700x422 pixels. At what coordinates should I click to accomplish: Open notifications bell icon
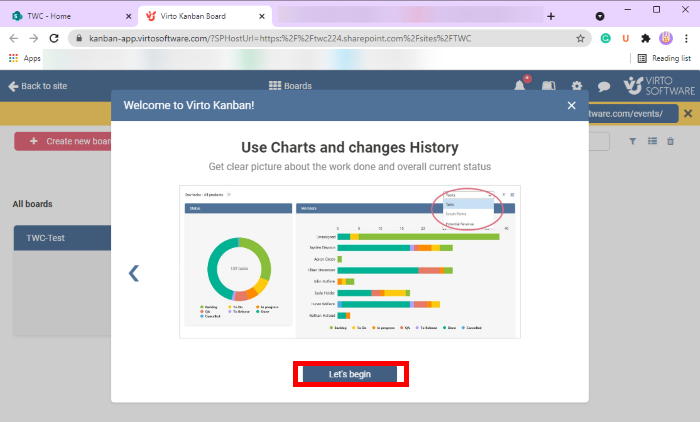pyautogui.click(x=521, y=84)
